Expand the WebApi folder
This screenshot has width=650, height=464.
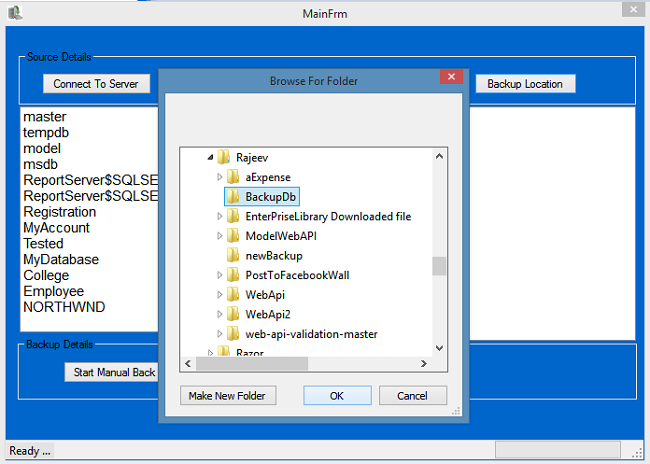click(220, 294)
